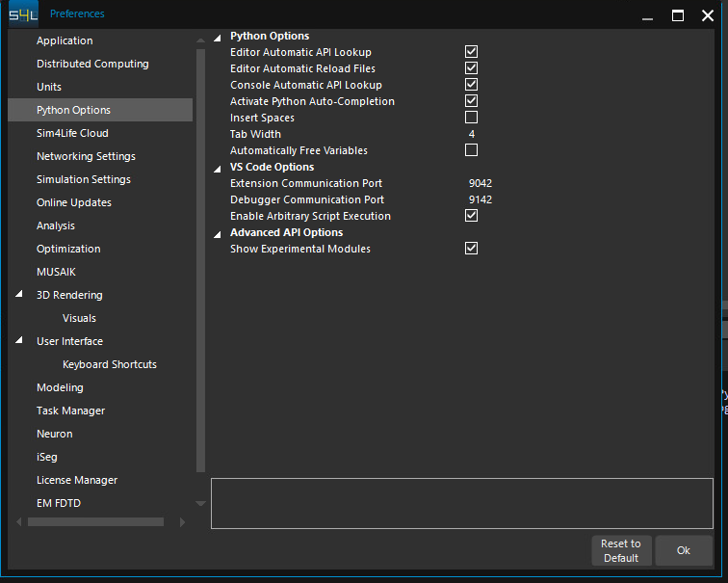Click the S4L application logo icon

click(x=23, y=14)
